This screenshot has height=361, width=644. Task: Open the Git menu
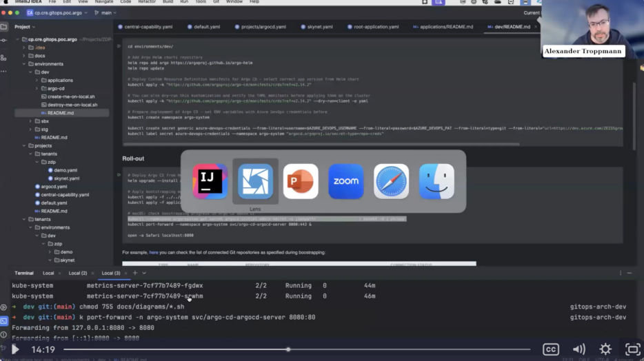click(216, 1)
